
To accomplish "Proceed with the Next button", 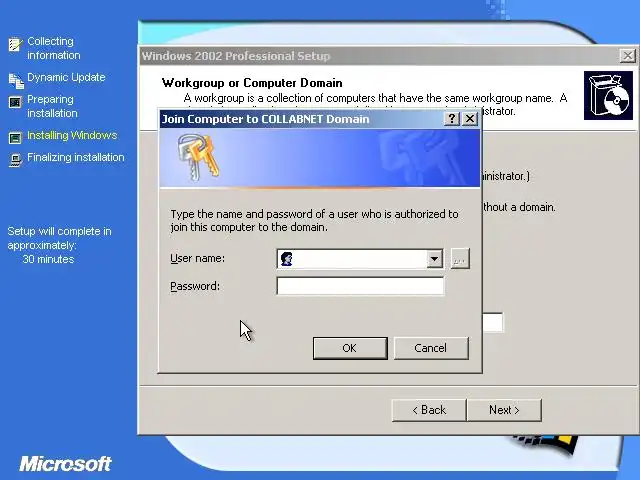I will 504,410.
